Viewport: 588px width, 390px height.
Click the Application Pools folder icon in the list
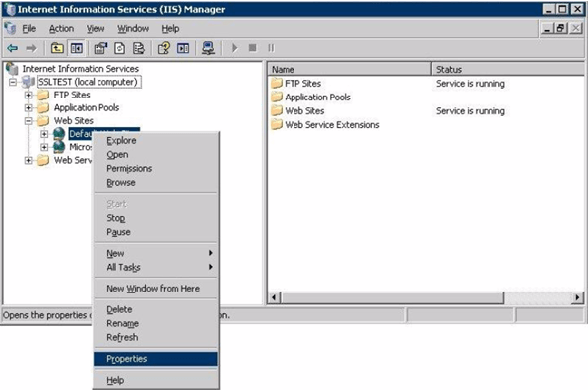point(277,97)
